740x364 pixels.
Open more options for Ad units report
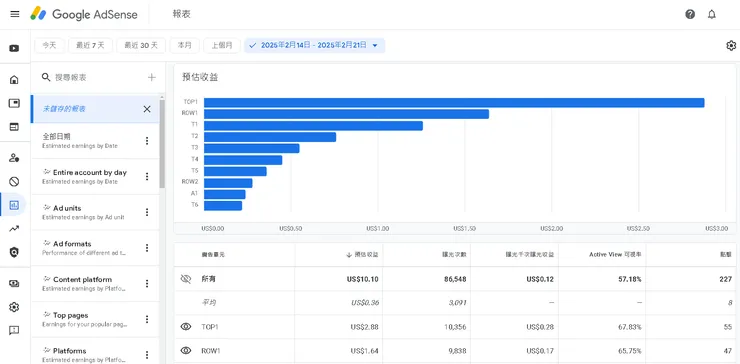click(147, 212)
